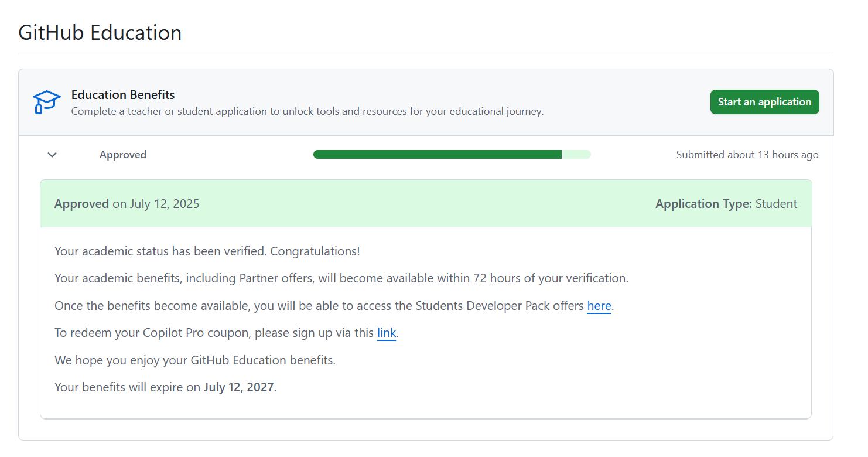Click 'Submitted about 13 hours ago' timestamp
The height and width of the screenshot is (457, 868).
tap(747, 155)
